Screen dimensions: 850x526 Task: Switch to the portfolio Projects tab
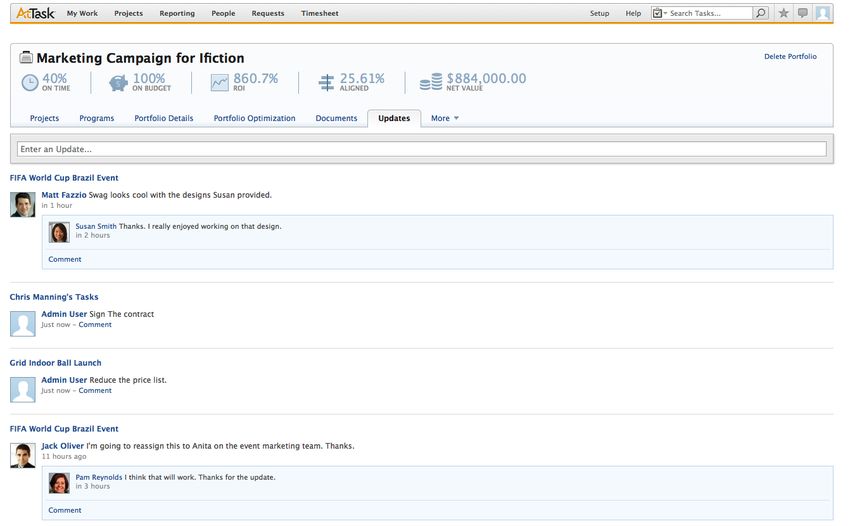click(x=44, y=118)
